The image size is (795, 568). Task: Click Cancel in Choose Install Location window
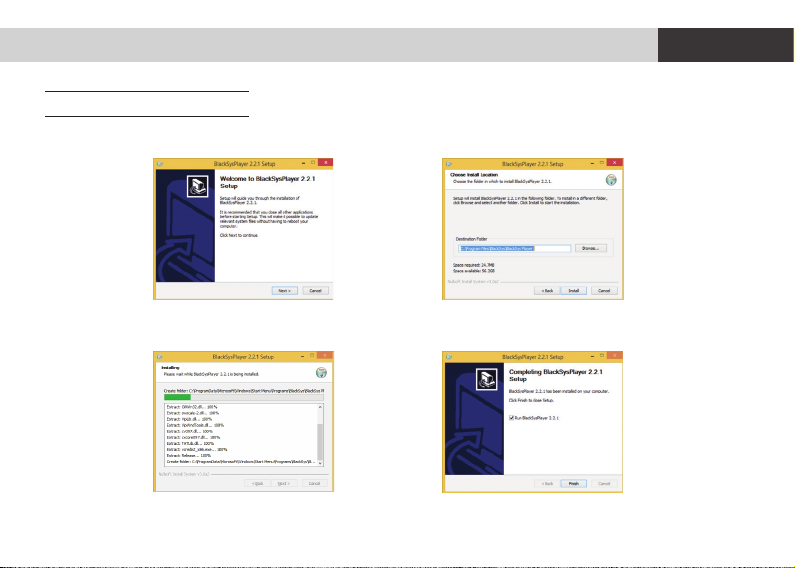click(604, 291)
